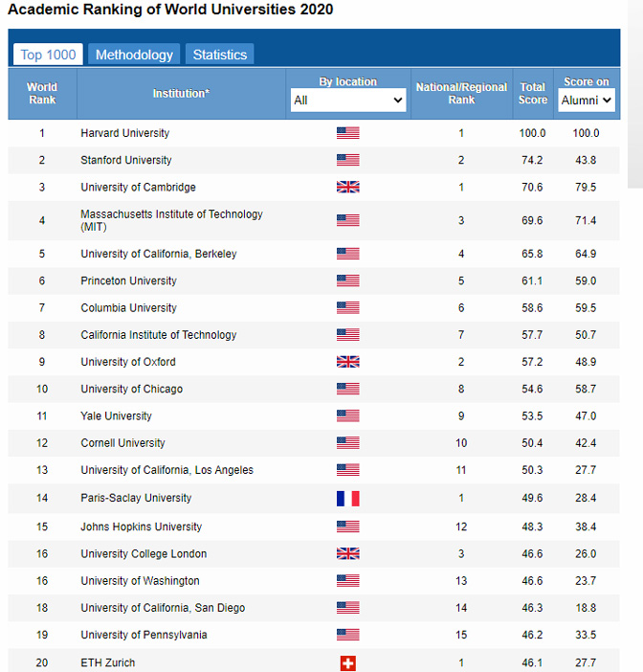
Task: Click the Total Score column header
Action: [x=533, y=94]
